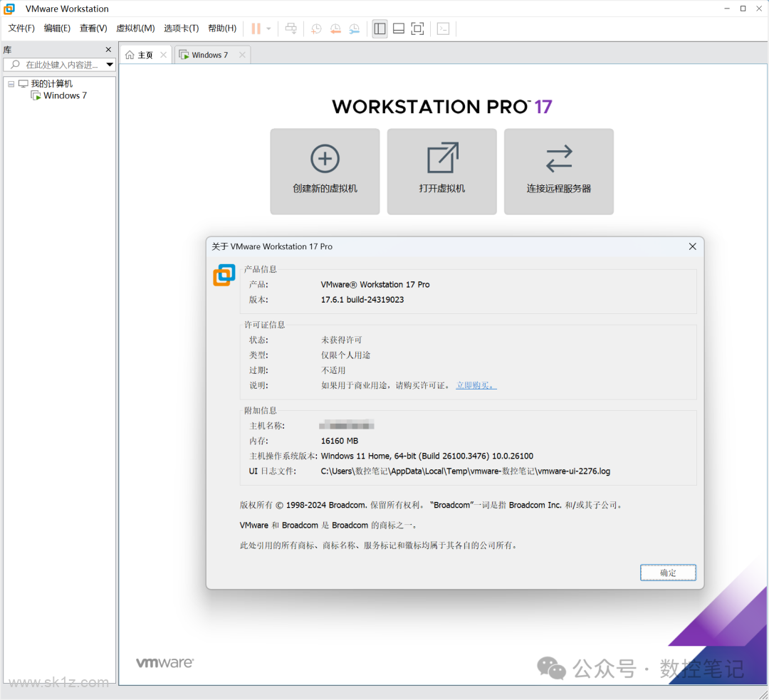Screen dimensions: 769x700
Task: Open the snapshot manager wrench icon
Action: point(355,28)
